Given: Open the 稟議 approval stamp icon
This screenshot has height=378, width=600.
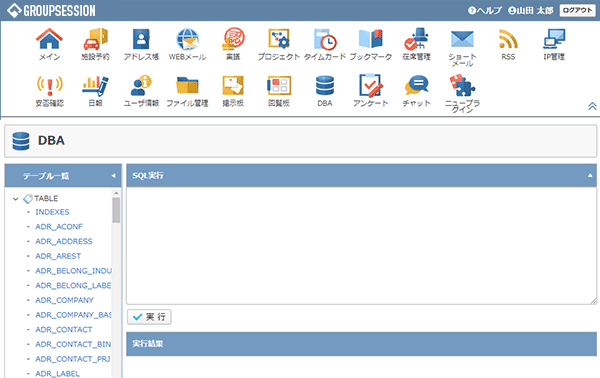Looking at the screenshot, I should coord(233,39).
